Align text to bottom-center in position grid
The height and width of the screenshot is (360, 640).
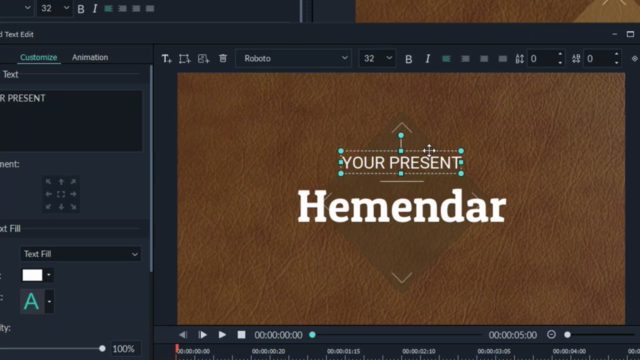pyautogui.click(x=61, y=207)
